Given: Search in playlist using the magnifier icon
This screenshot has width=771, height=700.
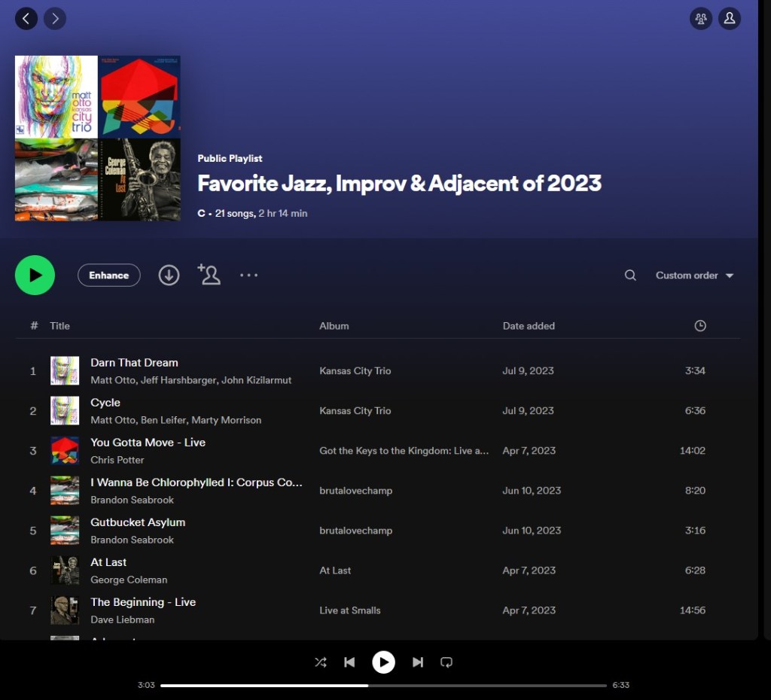Looking at the screenshot, I should [630, 275].
